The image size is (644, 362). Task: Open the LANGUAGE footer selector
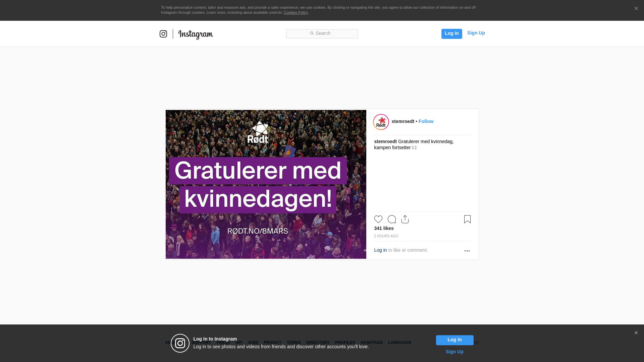coord(399,343)
